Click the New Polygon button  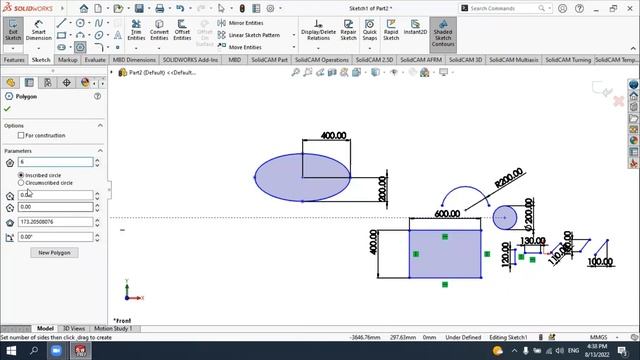(54, 253)
